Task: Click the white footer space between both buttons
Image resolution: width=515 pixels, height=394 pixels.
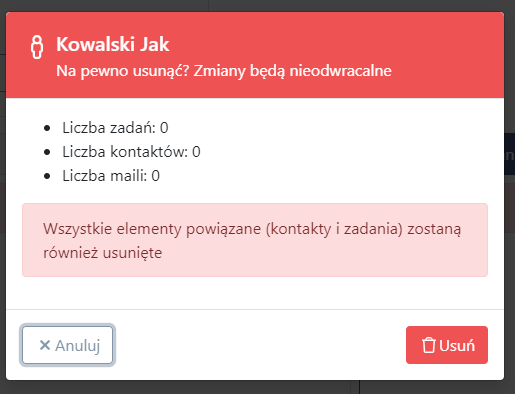Action: pyautogui.click(x=259, y=345)
